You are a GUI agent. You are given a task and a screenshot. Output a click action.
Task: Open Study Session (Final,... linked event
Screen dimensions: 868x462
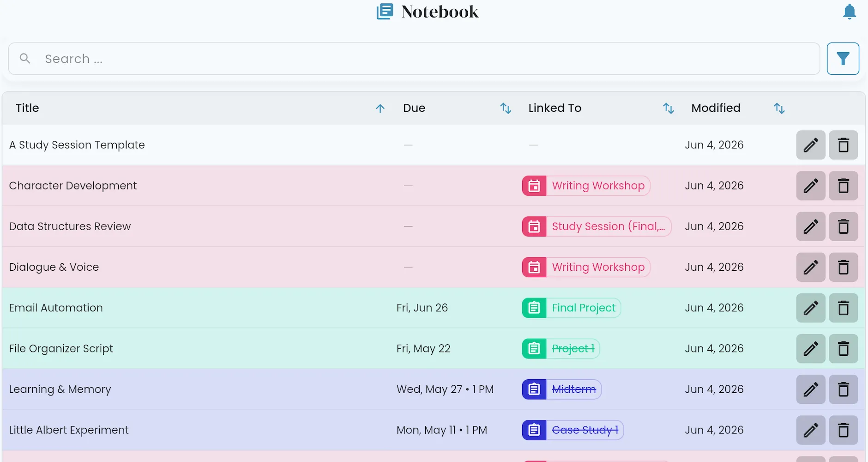(x=597, y=226)
